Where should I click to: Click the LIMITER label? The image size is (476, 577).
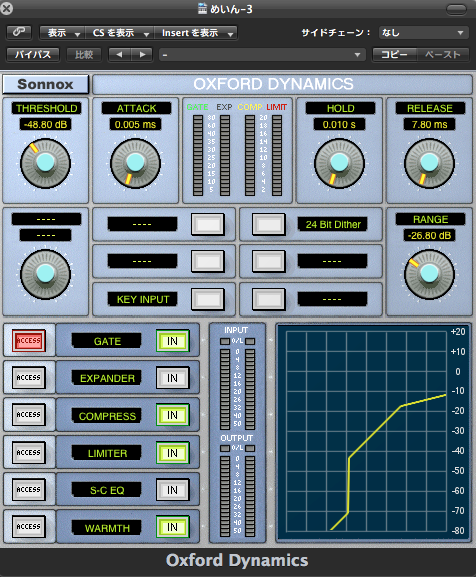(107, 453)
